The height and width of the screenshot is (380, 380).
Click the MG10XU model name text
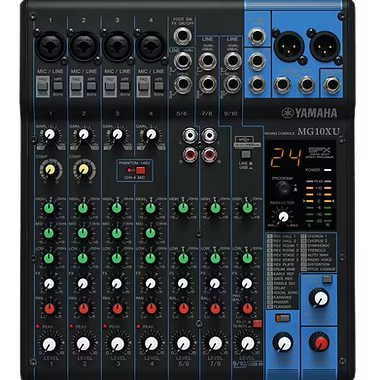(x=318, y=132)
